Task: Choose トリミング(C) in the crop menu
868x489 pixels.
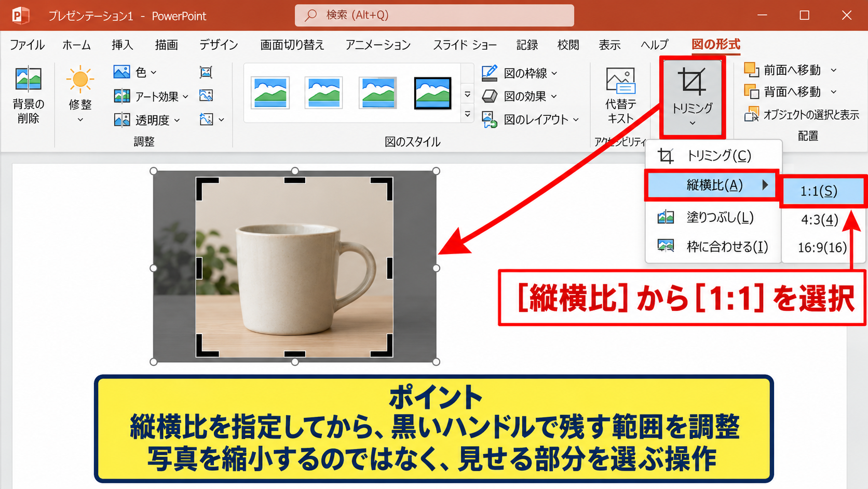Action: (x=713, y=155)
